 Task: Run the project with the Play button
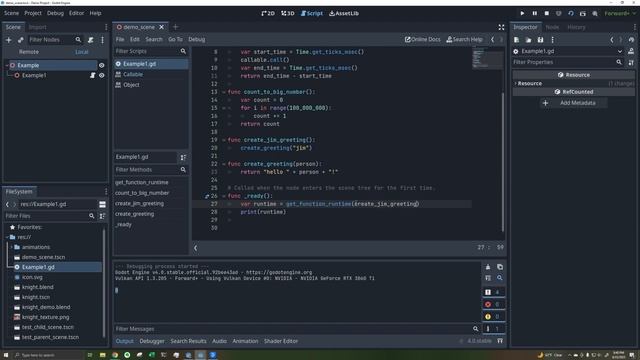[522, 13]
